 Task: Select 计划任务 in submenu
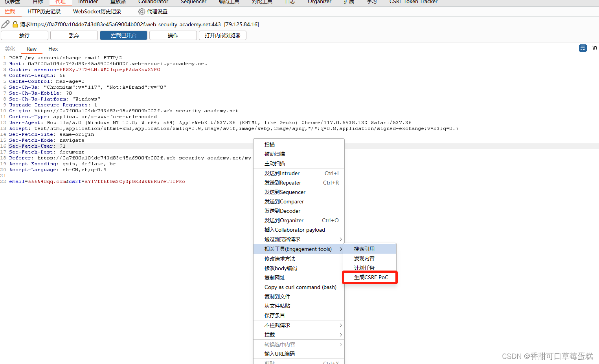pyautogui.click(x=369, y=268)
